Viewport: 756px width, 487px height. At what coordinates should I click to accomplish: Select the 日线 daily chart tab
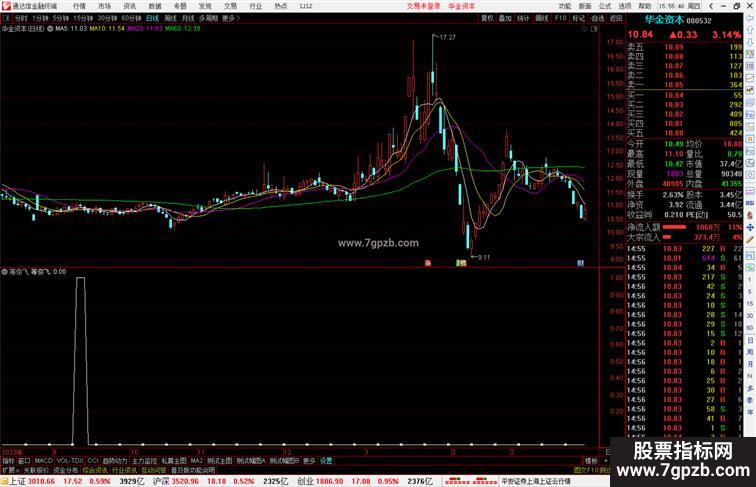152,18
